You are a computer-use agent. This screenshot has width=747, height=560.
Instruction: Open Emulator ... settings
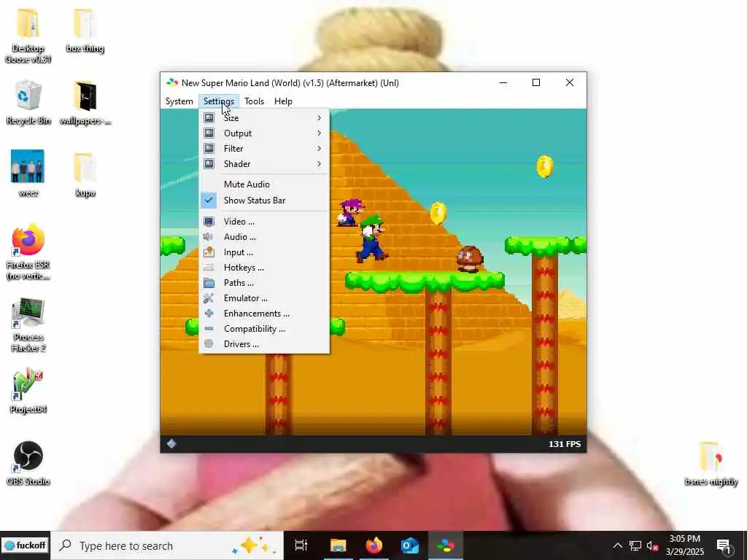tap(264, 298)
